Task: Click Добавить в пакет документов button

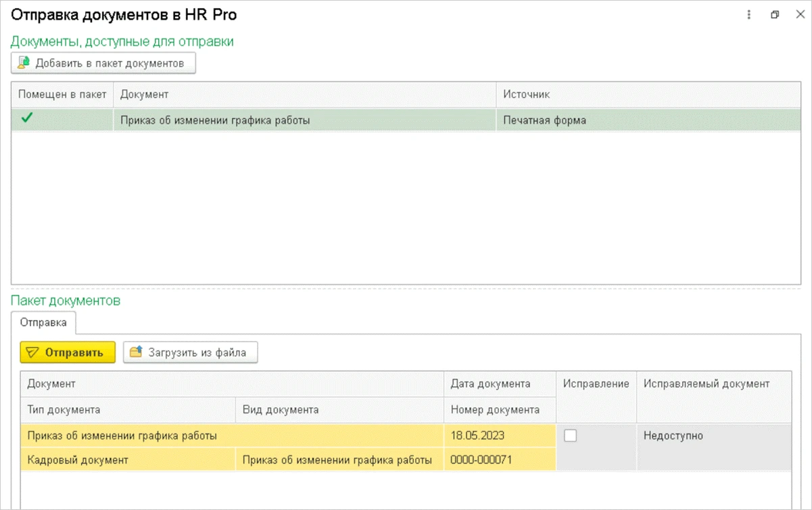Action: pos(103,64)
